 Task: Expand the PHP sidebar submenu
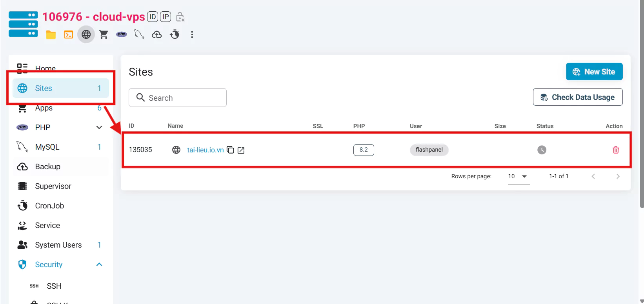tap(99, 127)
